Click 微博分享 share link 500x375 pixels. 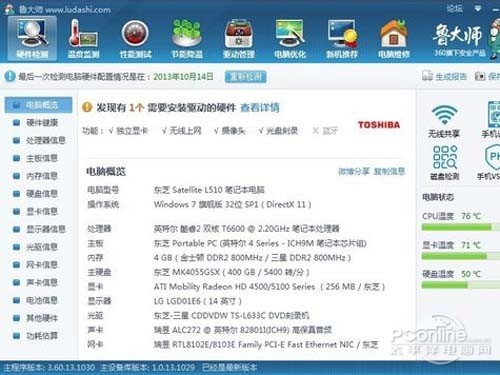354,171
